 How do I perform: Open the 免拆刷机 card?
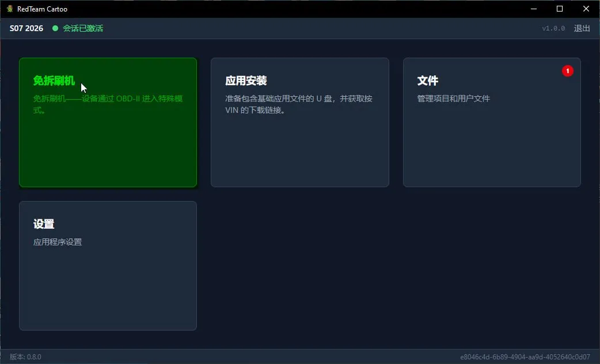point(108,123)
